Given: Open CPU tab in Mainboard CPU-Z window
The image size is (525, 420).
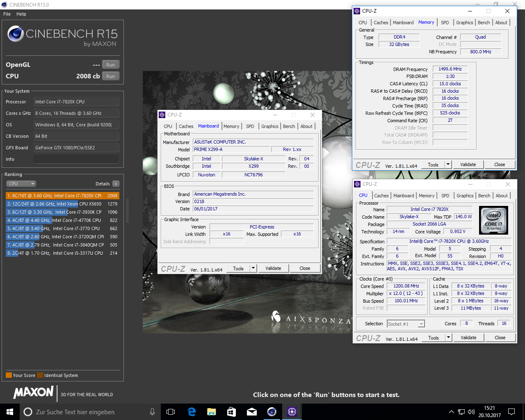Looking at the screenshot, I should (168, 126).
